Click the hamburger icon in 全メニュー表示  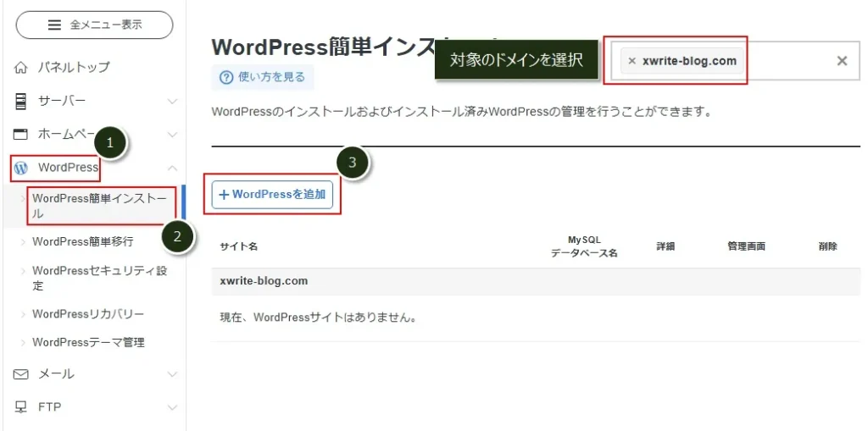tap(54, 25)
